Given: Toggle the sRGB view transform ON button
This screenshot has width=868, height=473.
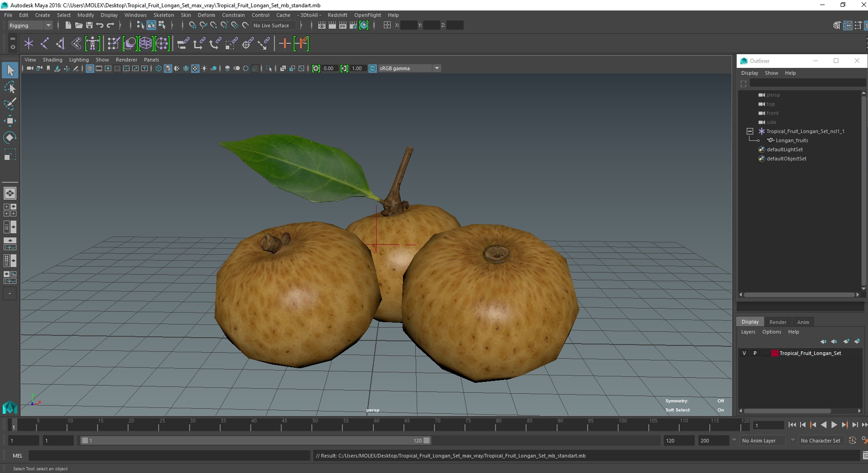Looking at the screenshot, I should pyautogui.click(x=372, y=68).
